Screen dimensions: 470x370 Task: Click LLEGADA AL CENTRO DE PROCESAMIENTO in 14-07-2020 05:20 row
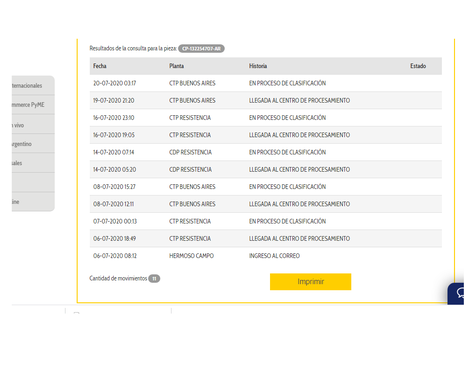pos(299,170)
